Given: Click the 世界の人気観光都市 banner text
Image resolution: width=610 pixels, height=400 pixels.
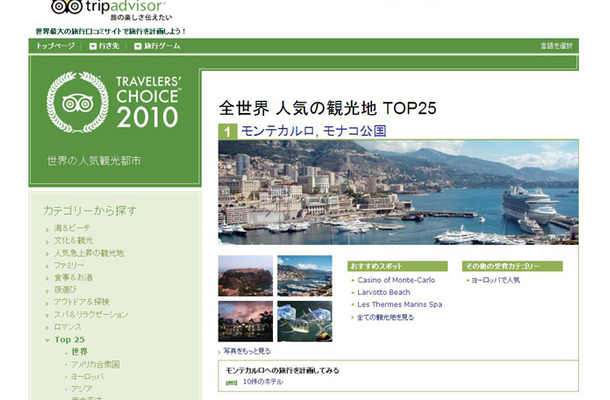Looking at the screenshot, I should click(94, 160).
